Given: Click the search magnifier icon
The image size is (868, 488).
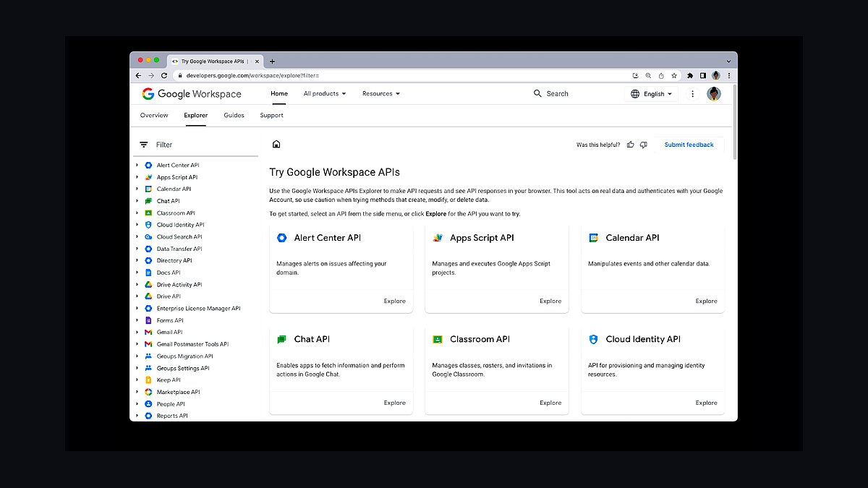Looking at the screenshot, I should (x=537, y=93).
